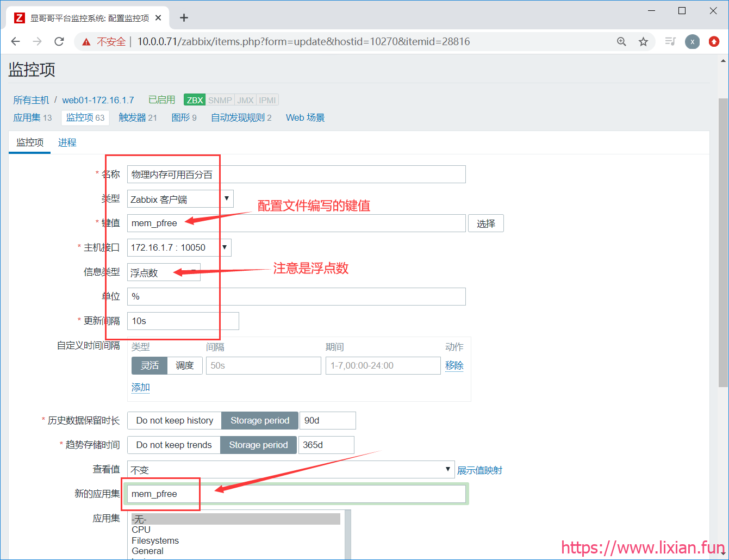This screenshot has width=729, height=560.
Task: Open the 自动发现规则 2 navigation tab
Action: [x=241, y=117]
